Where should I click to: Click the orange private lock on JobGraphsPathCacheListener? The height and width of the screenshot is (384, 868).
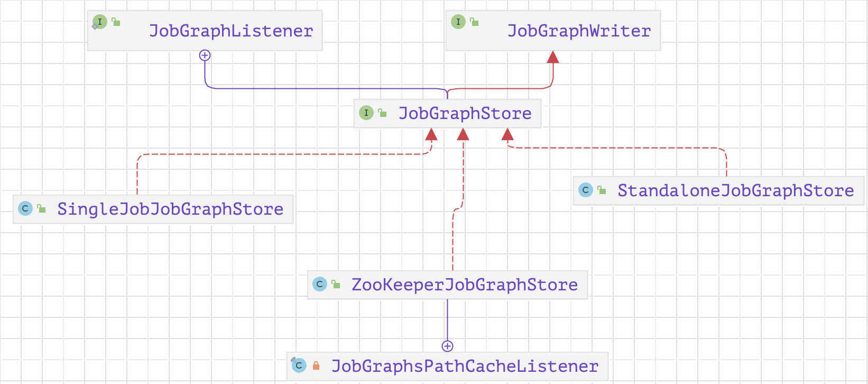pyautogui.click(x=316, y=365)
